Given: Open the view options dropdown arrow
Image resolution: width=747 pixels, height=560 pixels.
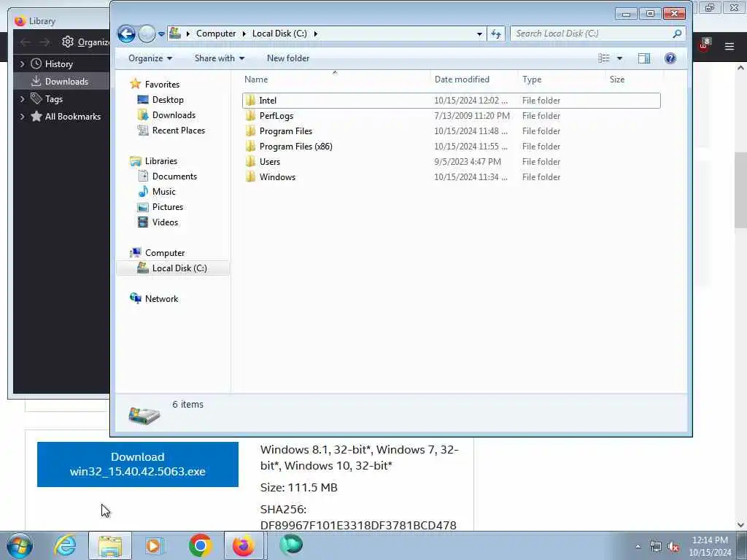Looking at the screenshot, I should 619,58.
